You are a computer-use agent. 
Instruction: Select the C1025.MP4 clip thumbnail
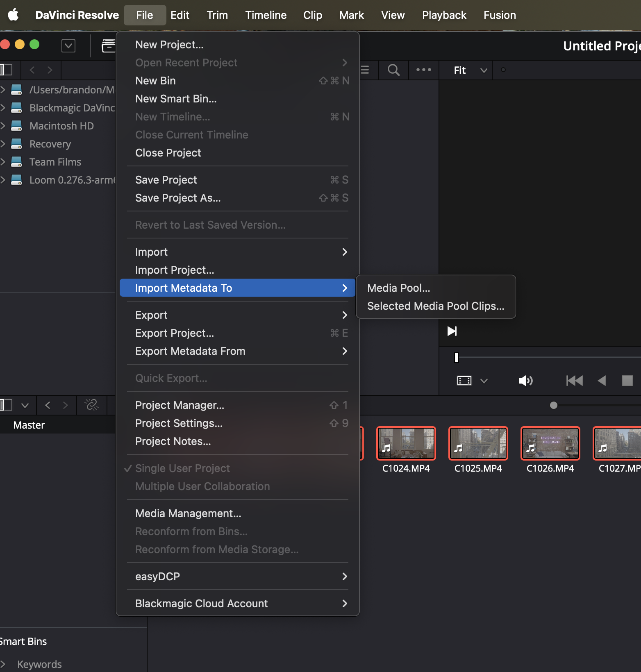(x=478, y=443)
